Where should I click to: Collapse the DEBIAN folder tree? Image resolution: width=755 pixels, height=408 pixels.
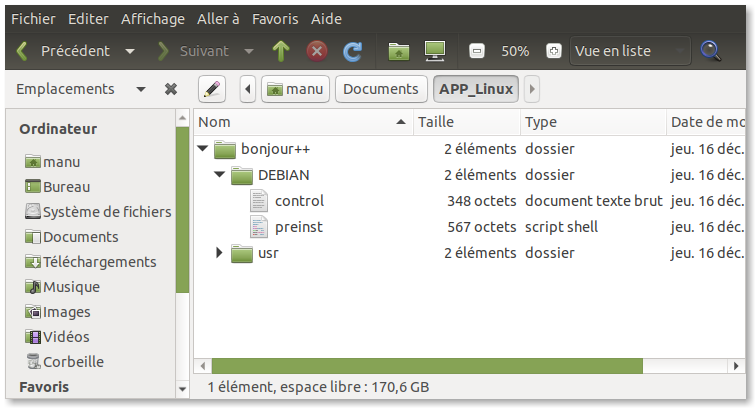click(220, 174)
